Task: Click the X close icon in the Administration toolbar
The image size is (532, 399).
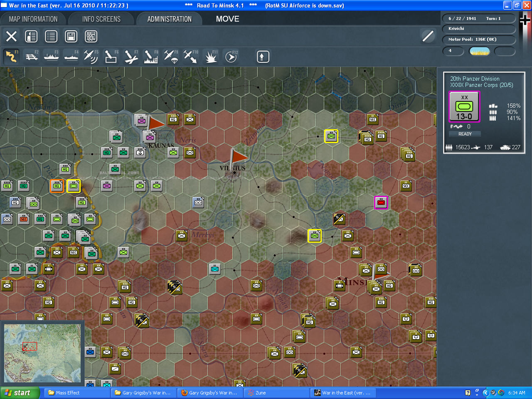Action: coord(11,36)
